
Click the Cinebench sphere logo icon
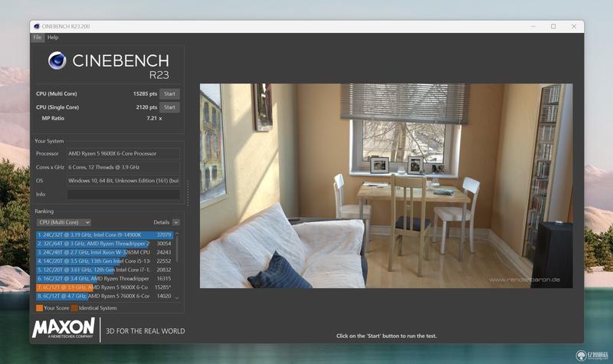point(57,61)
